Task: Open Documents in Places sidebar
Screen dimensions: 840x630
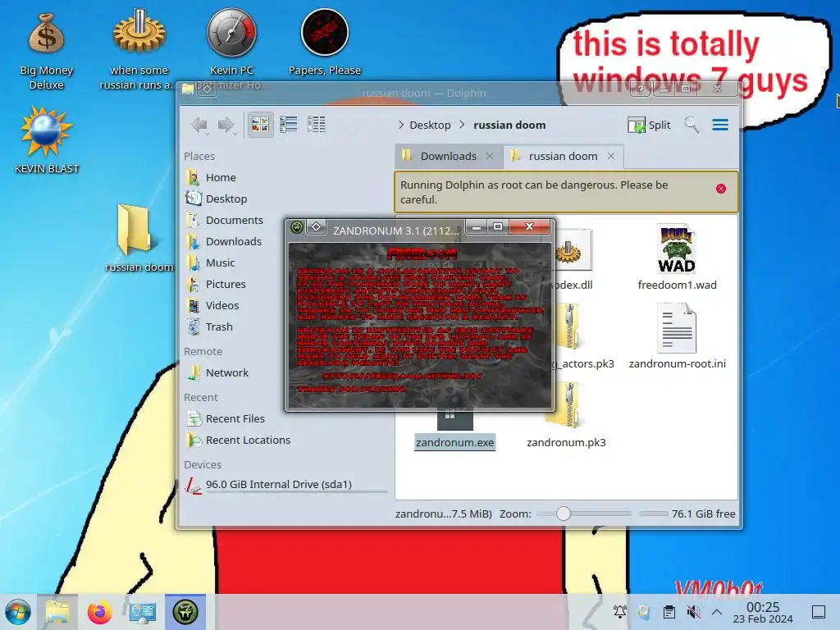Action: (x=234, y=220)
